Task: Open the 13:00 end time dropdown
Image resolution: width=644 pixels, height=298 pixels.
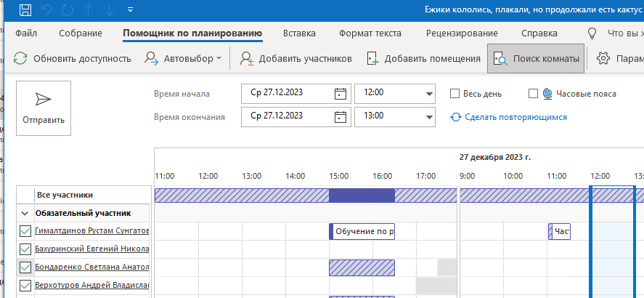Action: [x=430, y=117]
